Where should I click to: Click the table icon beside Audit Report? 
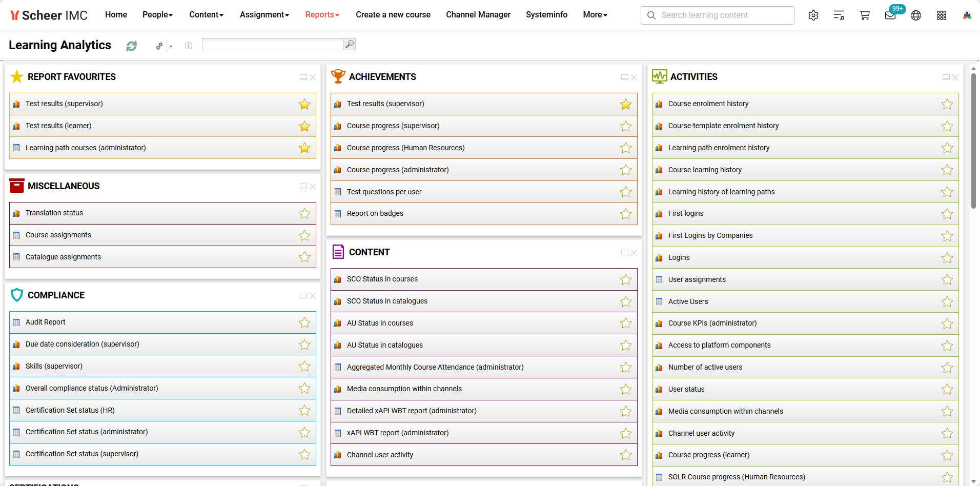[16, 322]
